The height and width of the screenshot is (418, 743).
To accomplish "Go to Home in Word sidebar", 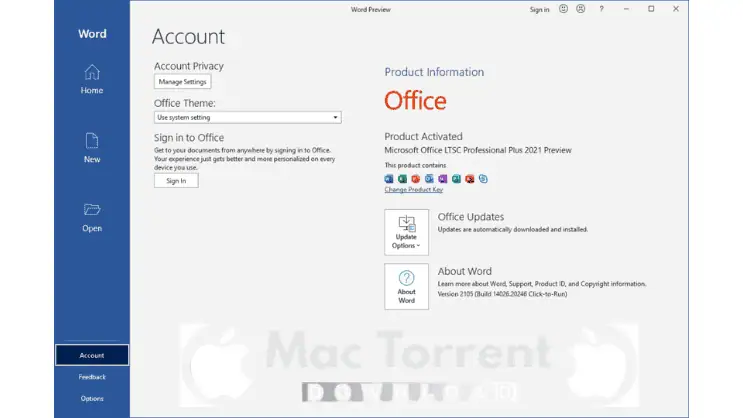I will pos(92,80).
